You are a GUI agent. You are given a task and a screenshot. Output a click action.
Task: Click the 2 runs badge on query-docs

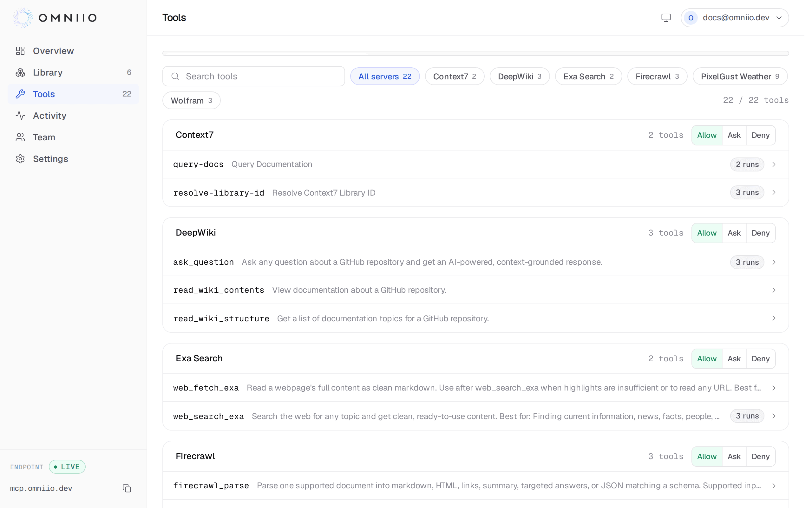(x=747, y=164)
